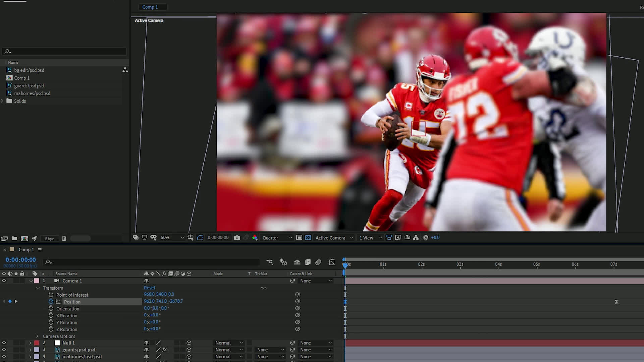Hide the Null 1 layer eye
Image resolution: width=644 pixels, height=362 pixels.
point(4,343)
